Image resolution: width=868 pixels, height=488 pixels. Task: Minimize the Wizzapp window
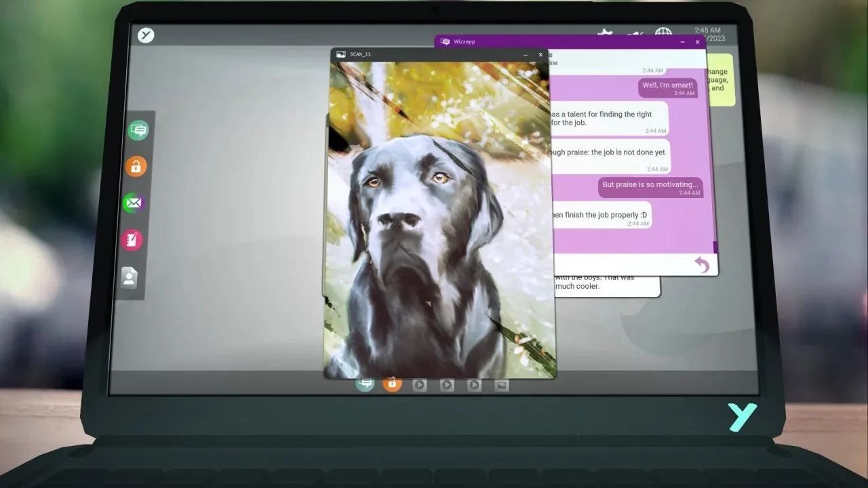pyautogui.click(x=682, y=42)
